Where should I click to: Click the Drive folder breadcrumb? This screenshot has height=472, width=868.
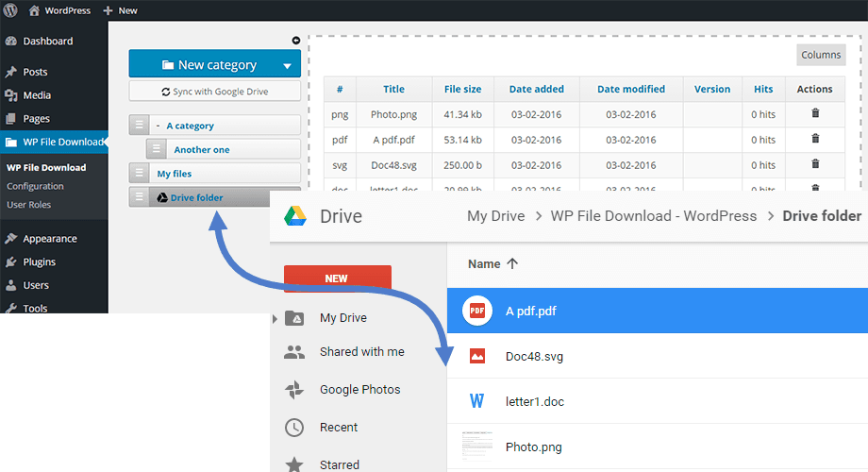(x=822, y=216)
